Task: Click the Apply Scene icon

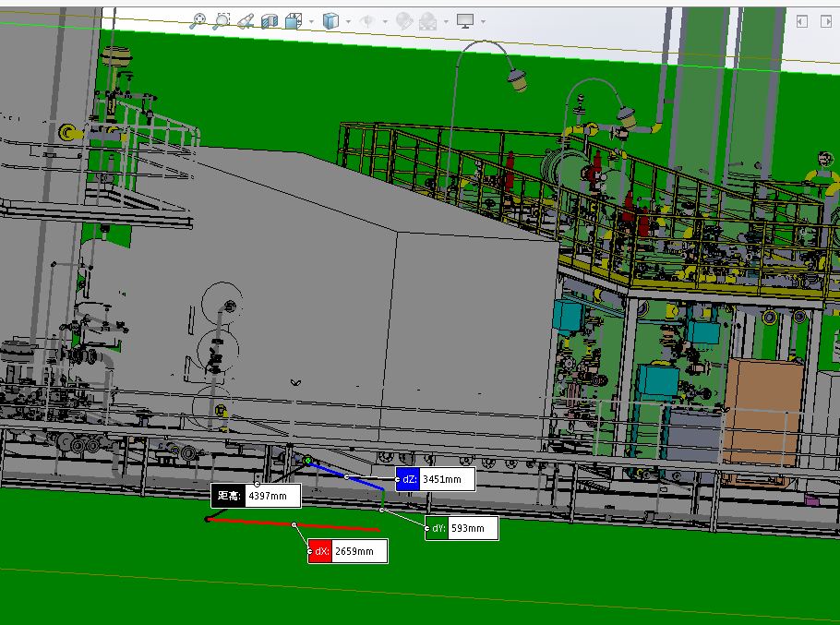Action: click(428, 20)
